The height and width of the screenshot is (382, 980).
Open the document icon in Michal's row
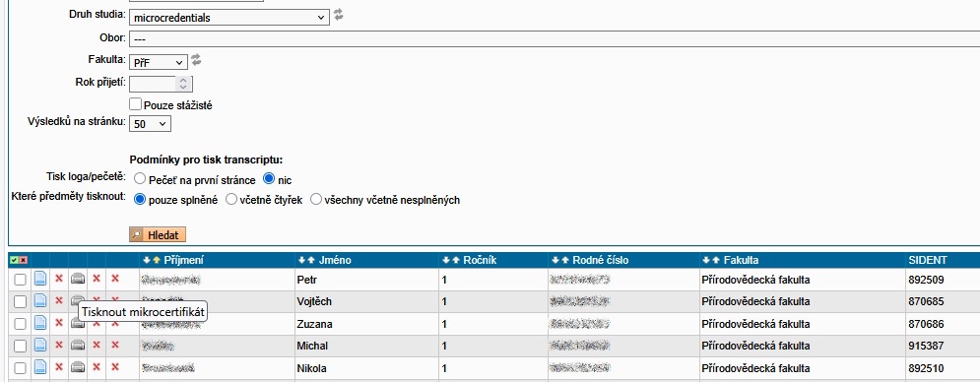pyautogui.click(x=40, y=346)
